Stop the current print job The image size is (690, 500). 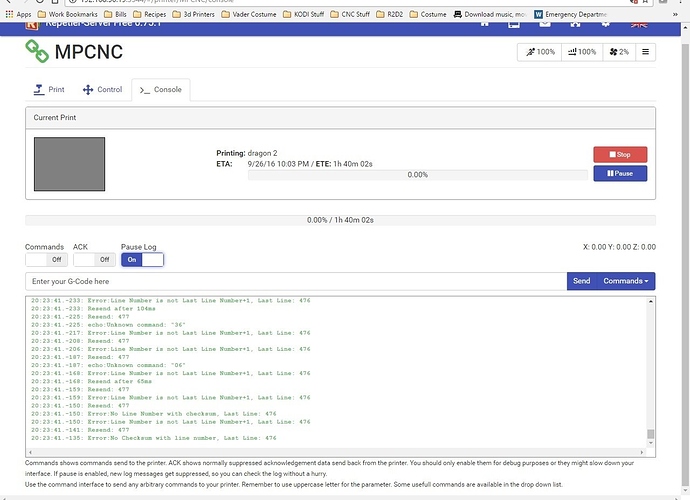[620, 154]
